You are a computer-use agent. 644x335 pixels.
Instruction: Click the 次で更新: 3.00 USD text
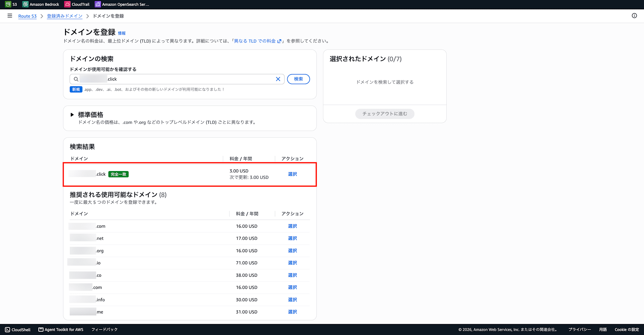249,177
